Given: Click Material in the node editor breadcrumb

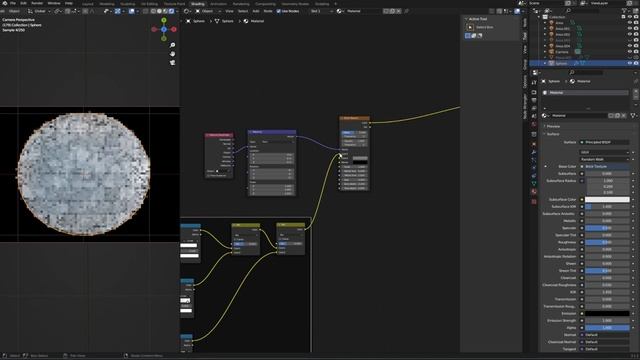Looking at the screenshot, I should [x=257, y=21].
